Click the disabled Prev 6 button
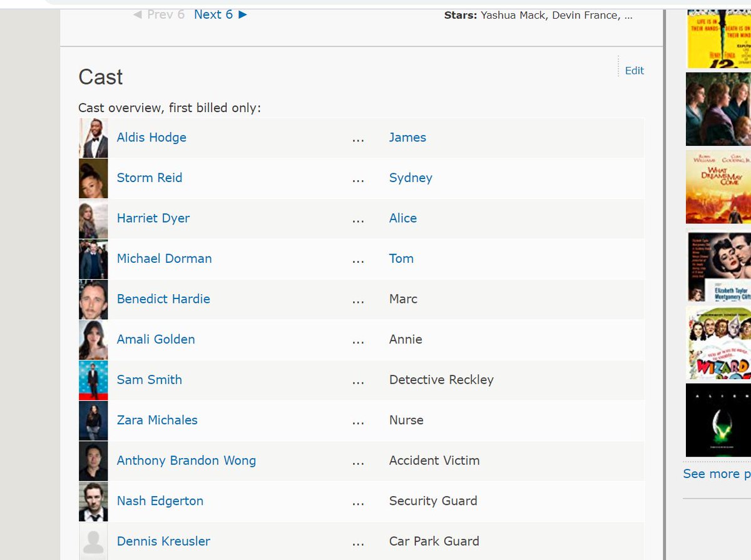 (x=159, y=14)
